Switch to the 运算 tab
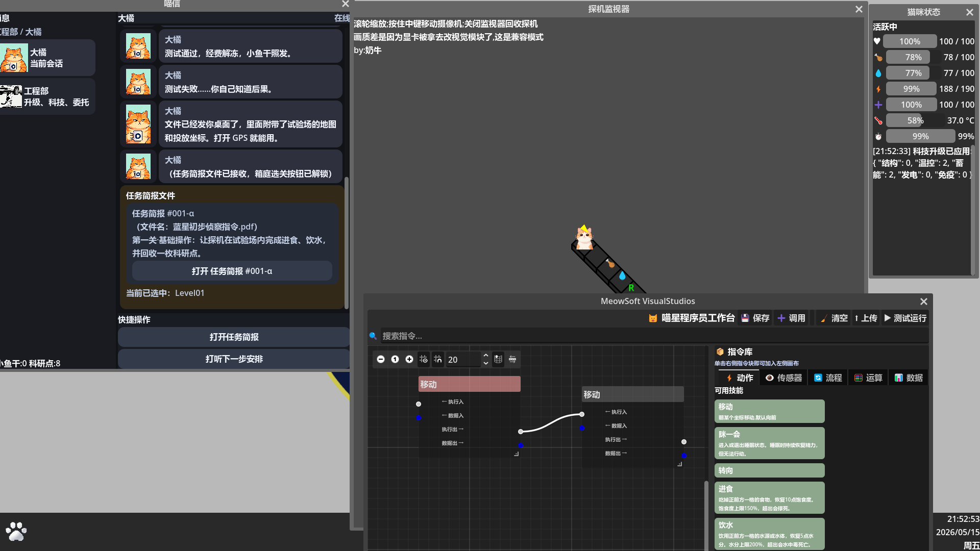Image resolution: width=980 pixels, height=551 pixels. point(868,378)
